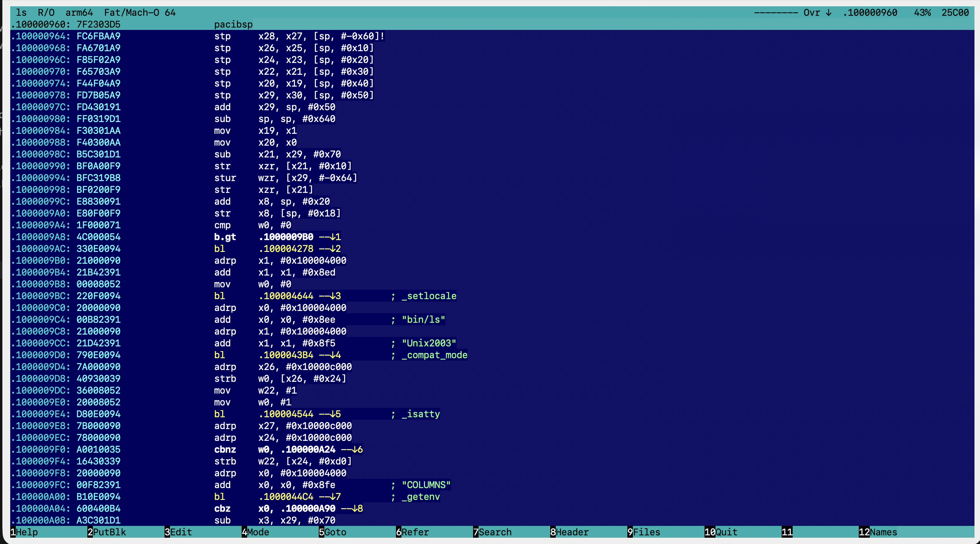This screenshot has width=980, height=544.
Task: Click the pacibsp instruction at .100000960
Action: point(233,24)
